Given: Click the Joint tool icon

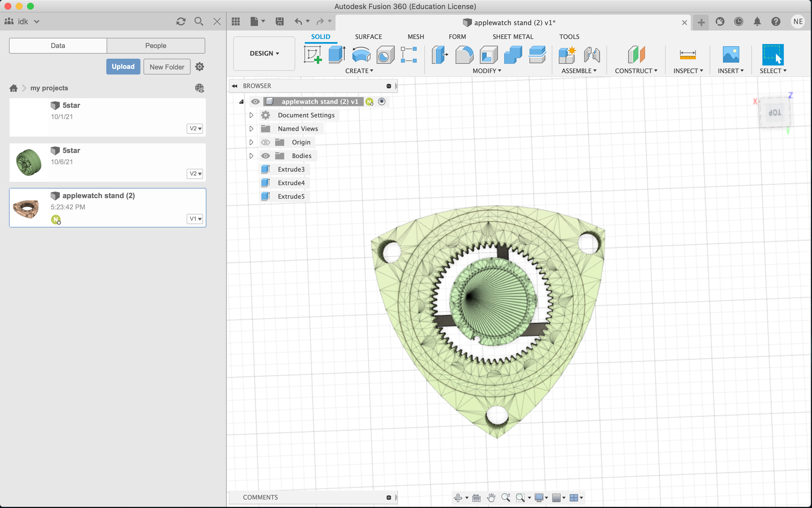Looking at the screenshot, I should (x=592, y=55).
